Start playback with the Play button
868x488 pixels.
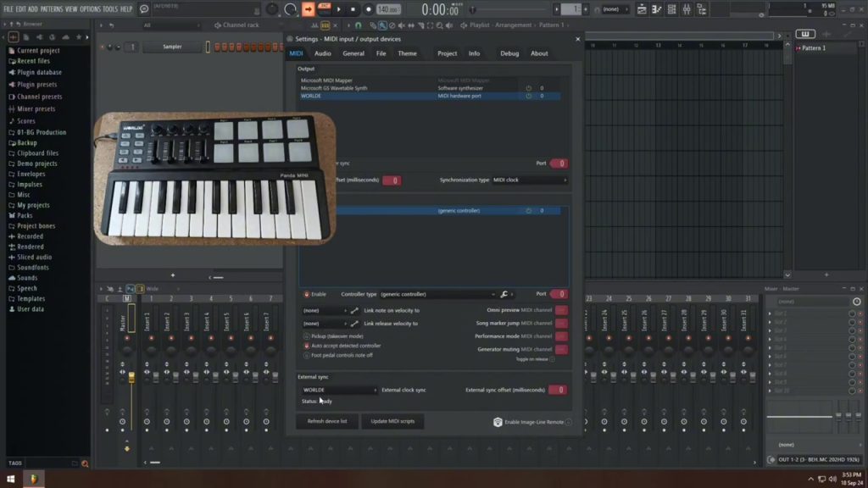point(339,9)
